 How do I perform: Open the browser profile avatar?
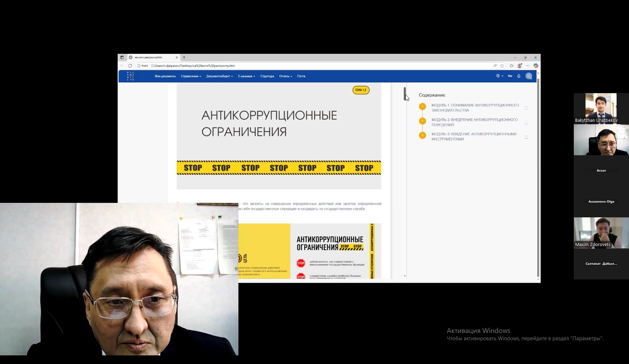[520, 66]
